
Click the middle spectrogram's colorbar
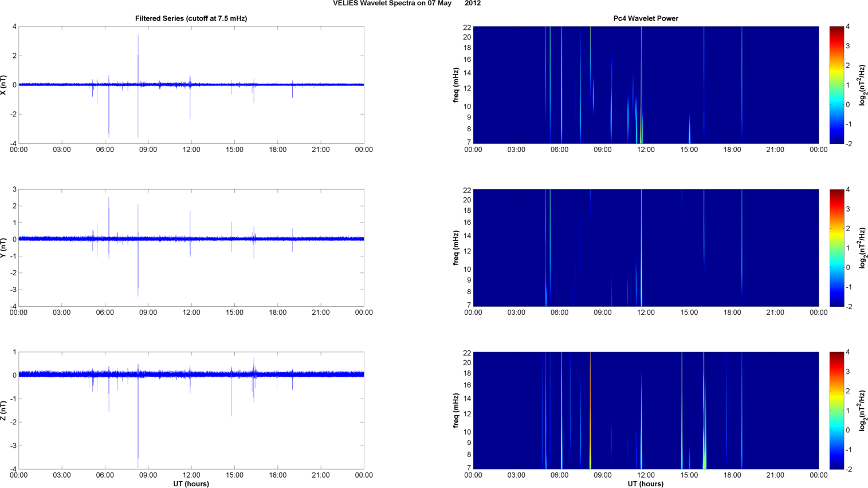point(836,248)
